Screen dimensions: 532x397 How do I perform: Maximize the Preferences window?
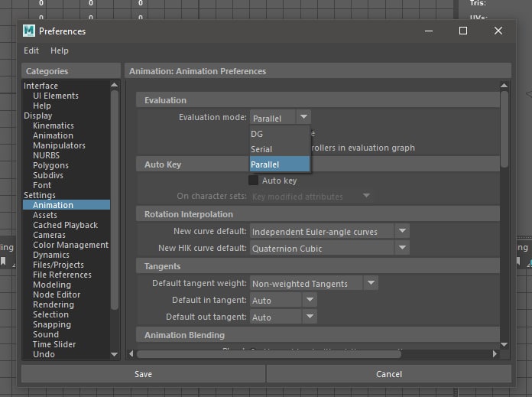click(x=463, y=31)
